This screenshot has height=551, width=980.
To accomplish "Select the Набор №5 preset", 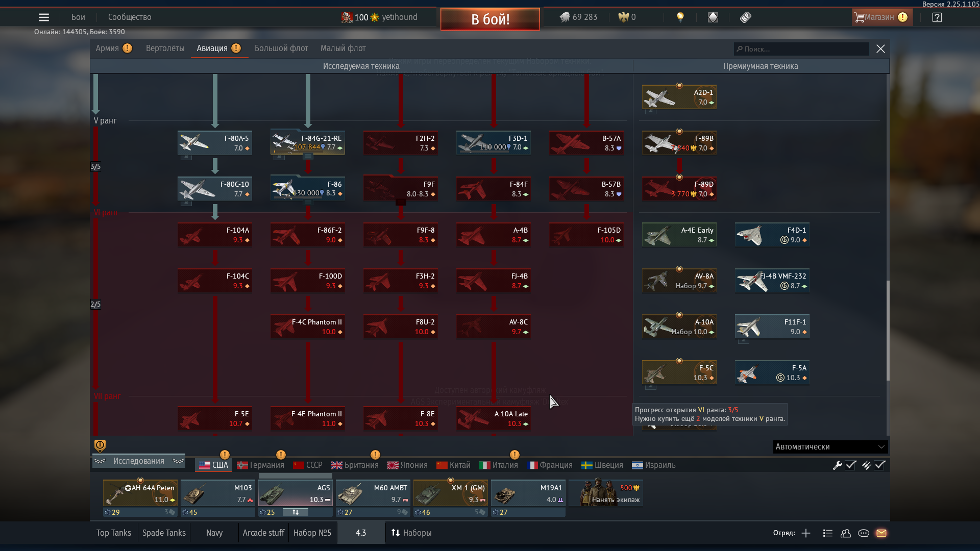I will (x=312, y=533).
